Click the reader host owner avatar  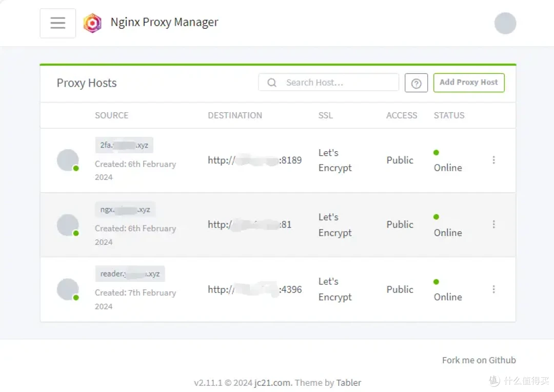click(68, 290)
